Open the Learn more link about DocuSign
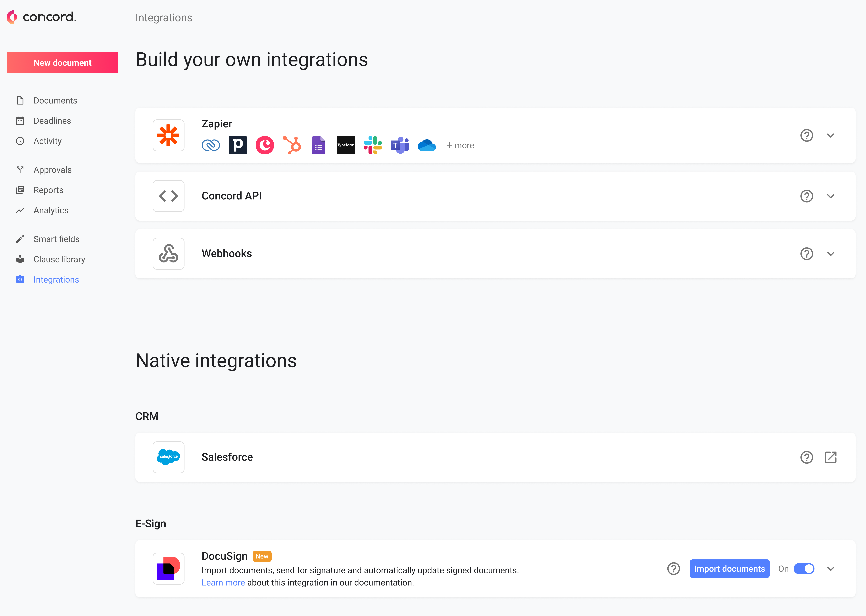This screenshot has height=616, width=866. 223,582
